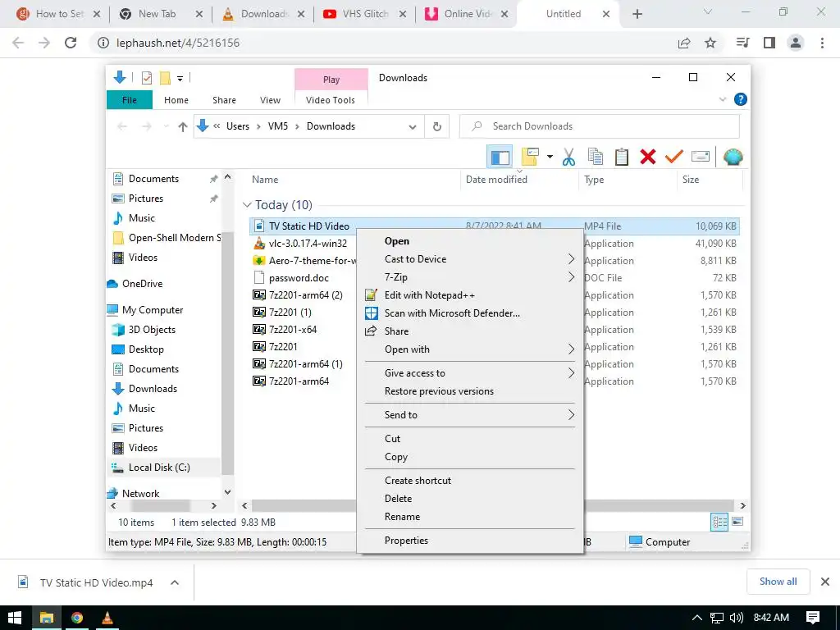The width and height of the screenshot is (840, 630).
Task: Open Chrome side panel icon
Action: pyautogui.click(x=769, y=43)
